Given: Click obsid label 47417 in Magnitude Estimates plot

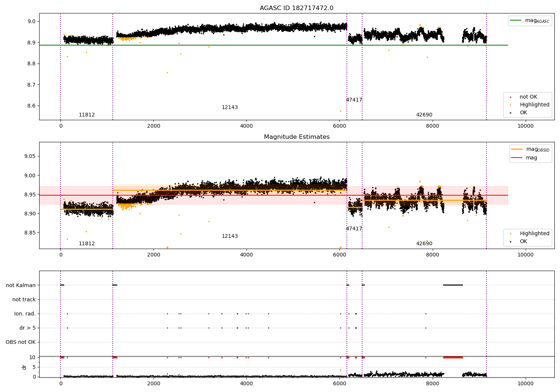Looking at the screenshot, I should (x=354, y=229).
